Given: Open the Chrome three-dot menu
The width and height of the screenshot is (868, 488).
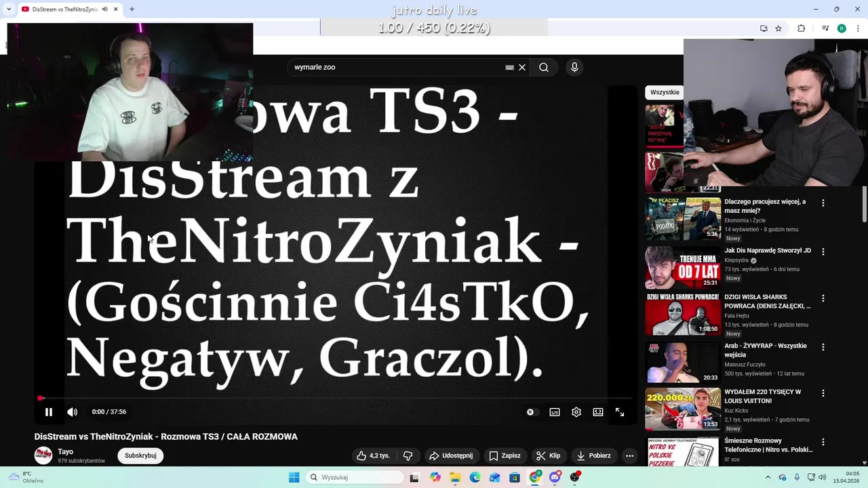Looking at the screenshot, I should (857, 28).
